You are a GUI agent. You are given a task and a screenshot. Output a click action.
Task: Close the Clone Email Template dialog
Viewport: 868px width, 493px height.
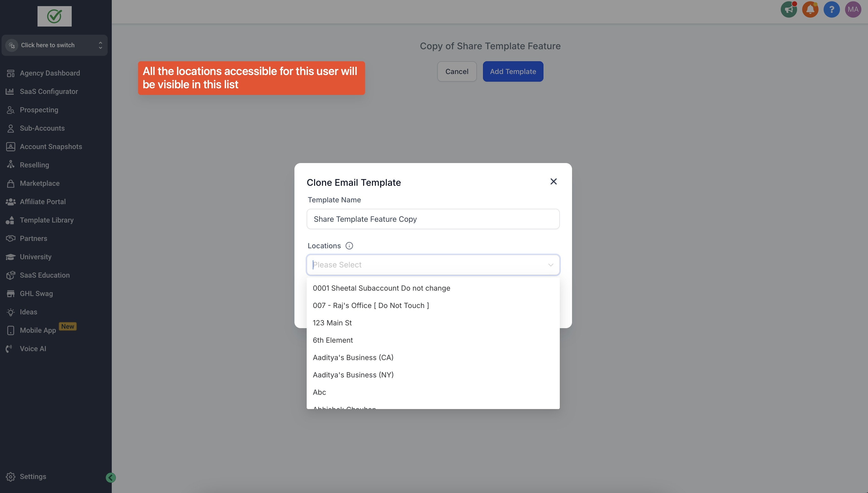point(553,181)
